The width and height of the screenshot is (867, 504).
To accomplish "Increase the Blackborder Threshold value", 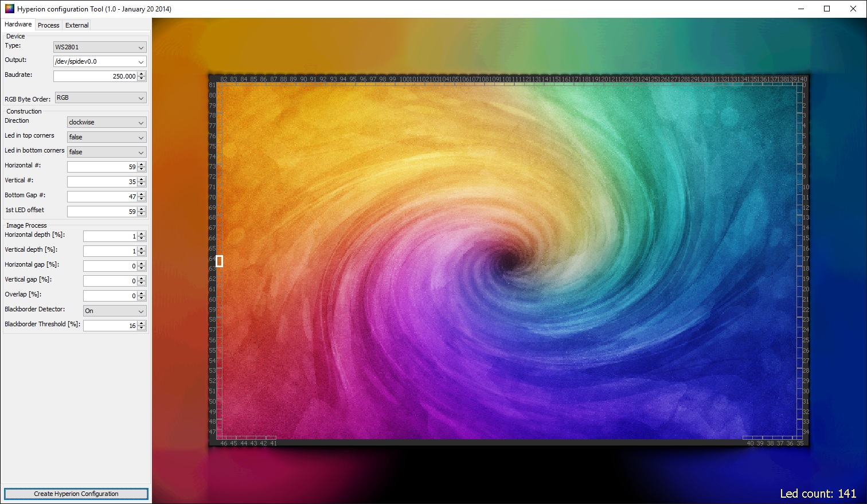I will [142, 323].
